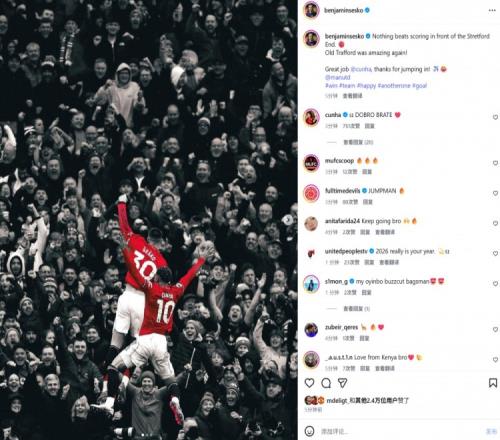Open benjaminsesko profile avatar in header
The height and width of the screenshot is (440, 500).
coord(311,10)
